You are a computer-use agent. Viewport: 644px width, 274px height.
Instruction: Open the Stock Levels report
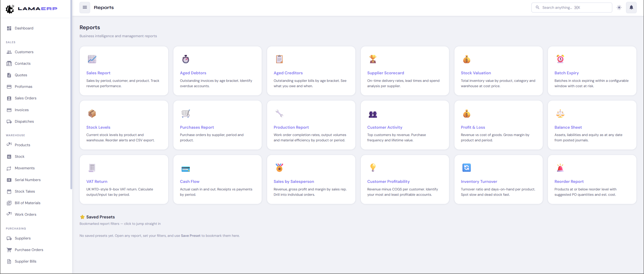pyautogui.click(x=98, y=127)
